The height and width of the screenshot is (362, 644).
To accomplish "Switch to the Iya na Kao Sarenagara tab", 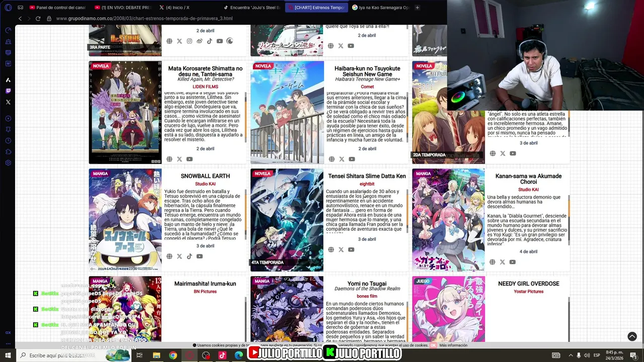I will pos(381,8).
